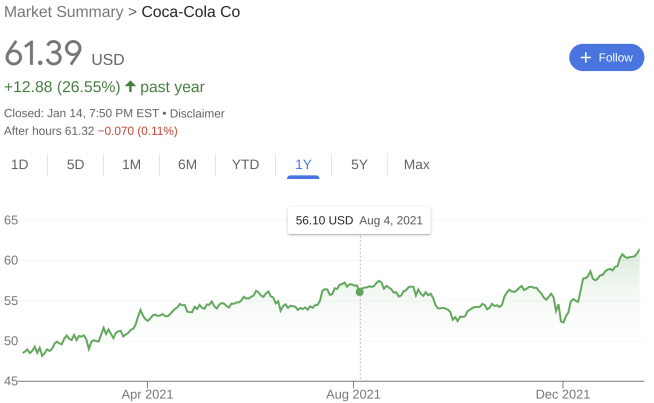Viewport: 654px width, 403px height.
Task: Show the Max range chart
Action: 416,164
